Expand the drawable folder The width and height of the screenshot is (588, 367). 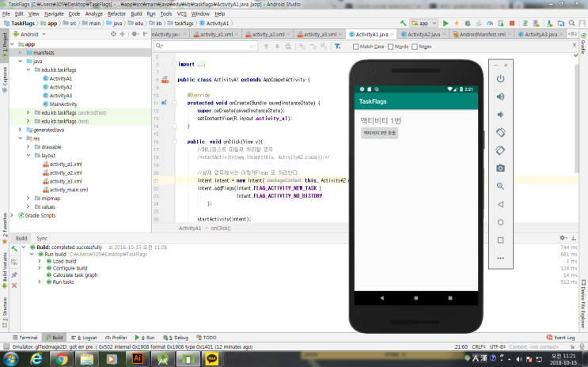point(28,147)
